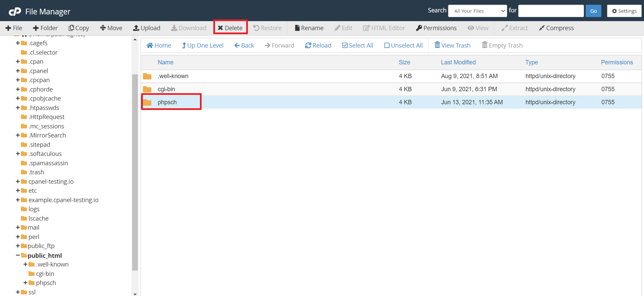Move the selected item
644x296 pixels.
pyautogui.click(x=111, y=28)
